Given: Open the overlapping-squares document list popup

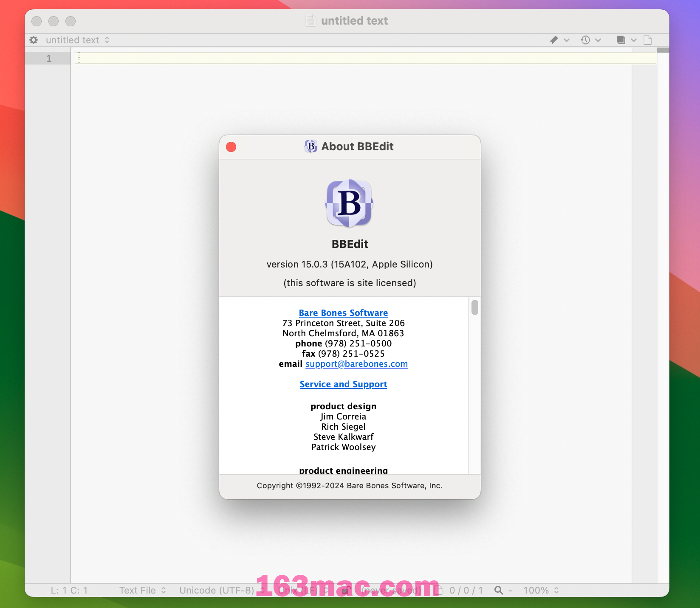Looking at the screenshot, I should coord(627,40).
